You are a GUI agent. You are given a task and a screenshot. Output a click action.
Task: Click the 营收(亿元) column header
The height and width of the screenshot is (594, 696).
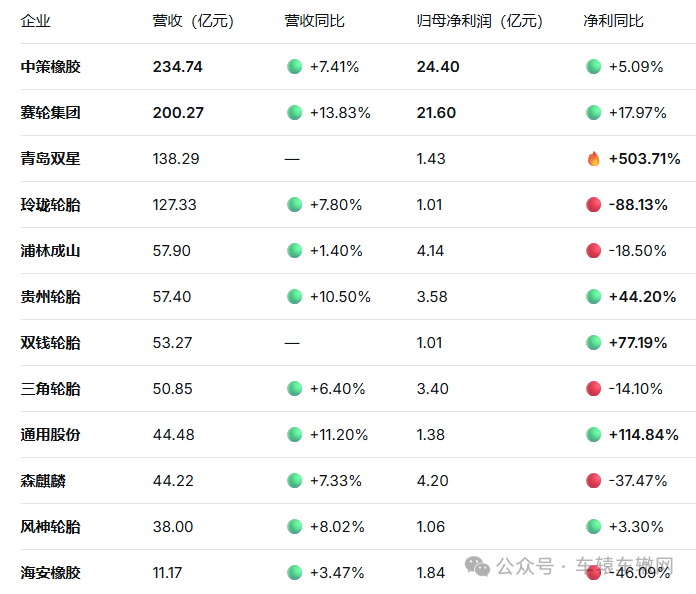click(193, 21)
